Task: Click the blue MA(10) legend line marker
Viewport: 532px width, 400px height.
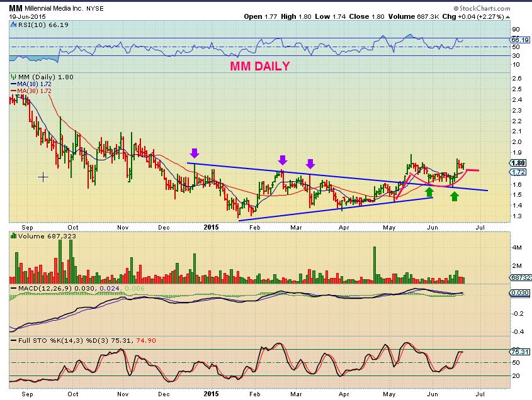Action: tap(14, 84)
